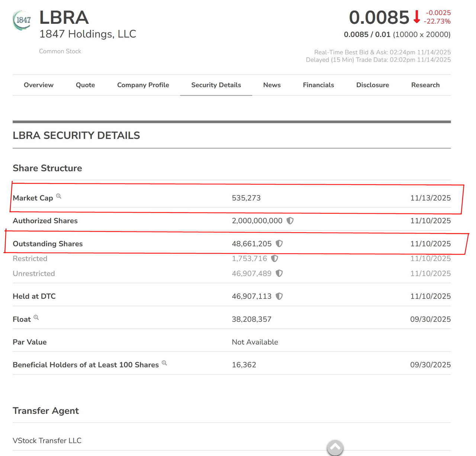Switch to the Overview tab
Screen dimensions: 476x456
(39, 85)
